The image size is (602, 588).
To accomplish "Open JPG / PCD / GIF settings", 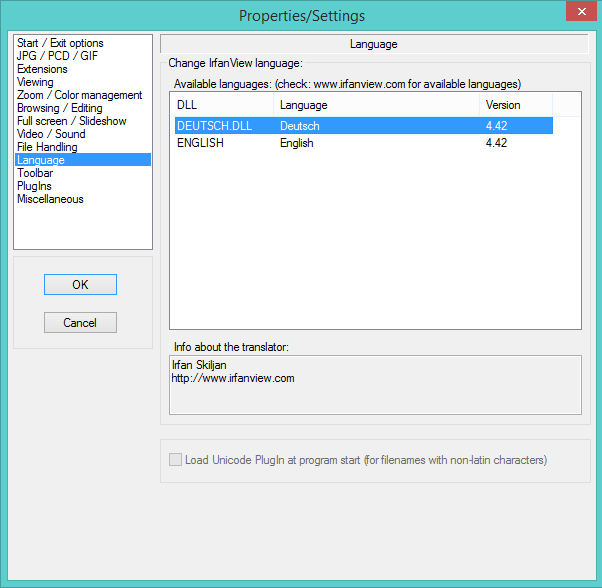I will pyautogui.click(x=56, y=56).
